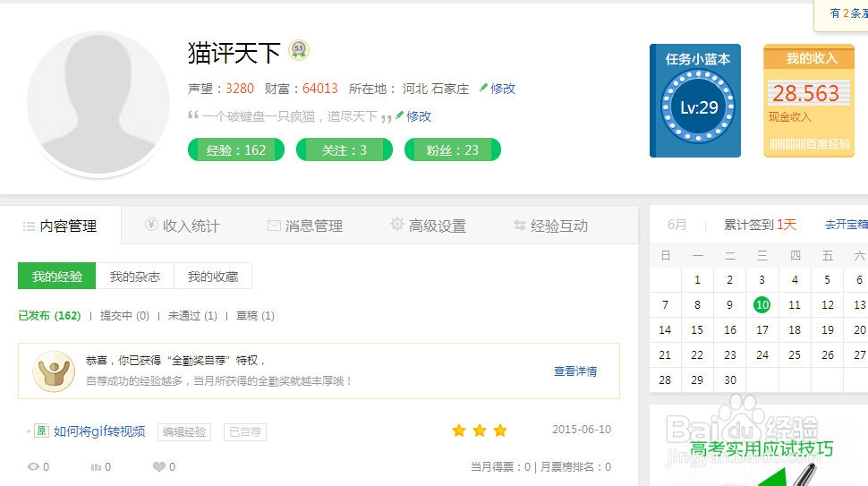Click the third rating star
The image size is (868, 486).
click(x=500, y=431)
